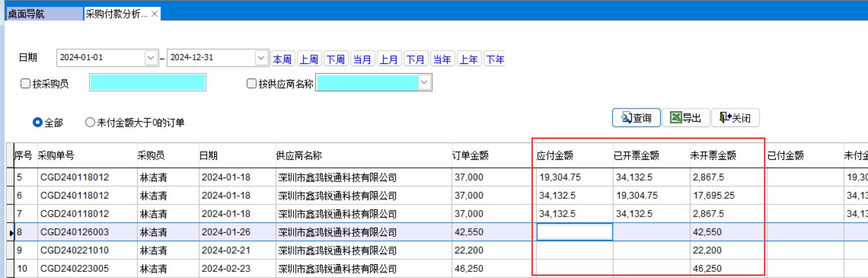Click the 查询 search button
868x278 pixels.
(636, 118)
